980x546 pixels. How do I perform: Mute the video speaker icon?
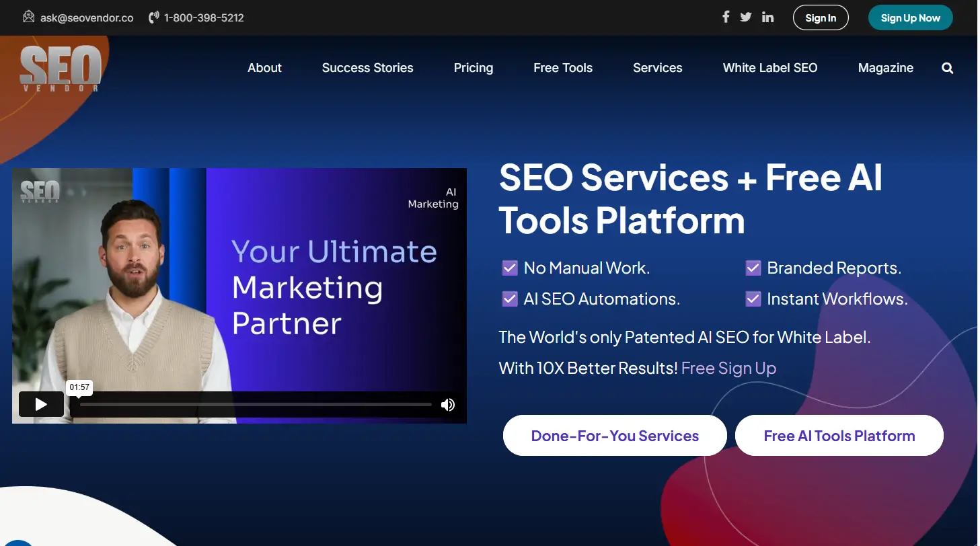coord(448,404)
